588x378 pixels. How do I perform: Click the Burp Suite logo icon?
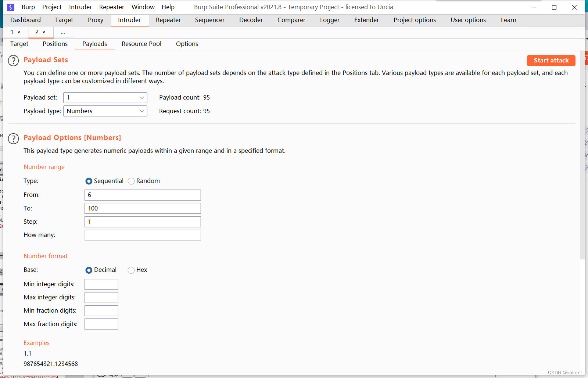tap(11, 7)
